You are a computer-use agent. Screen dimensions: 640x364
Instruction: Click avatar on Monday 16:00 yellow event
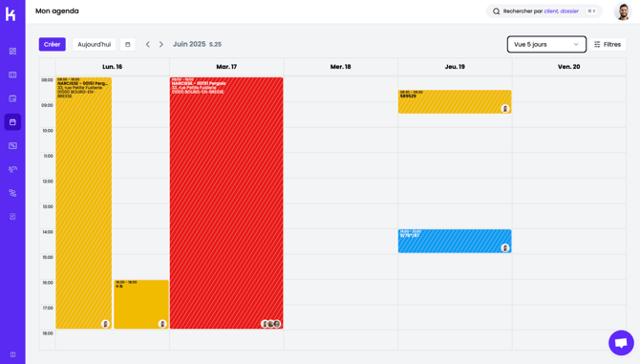162,324
